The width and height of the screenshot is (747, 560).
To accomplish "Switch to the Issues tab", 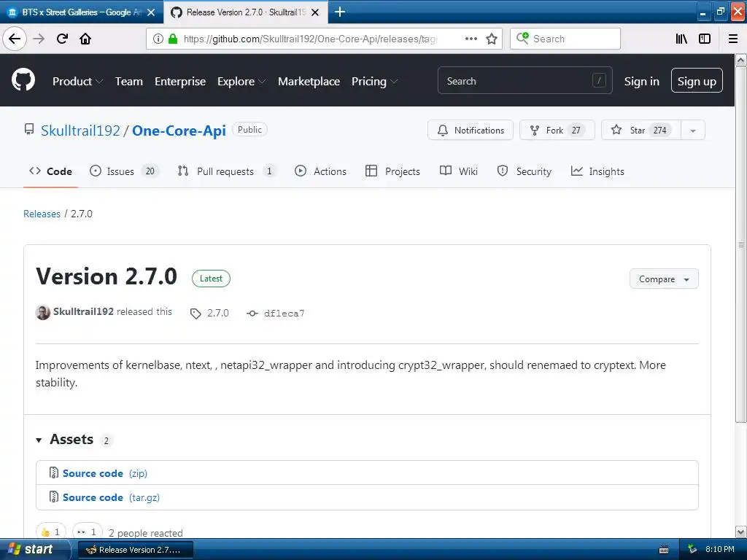I will pyautogui.click(x=123, y=171).
